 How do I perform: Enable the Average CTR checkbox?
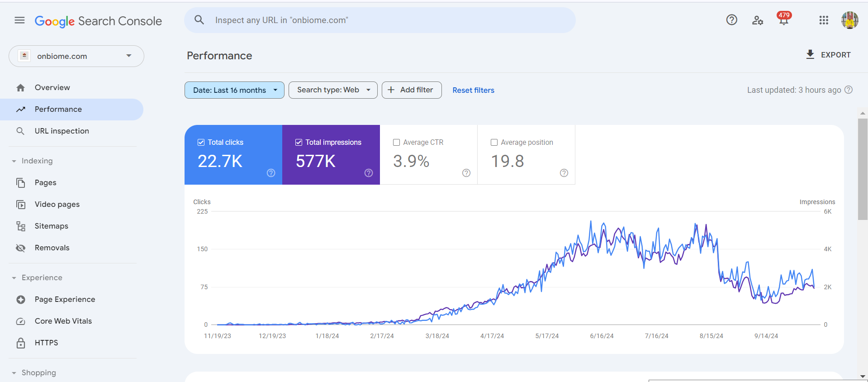click(x=397, y=143)
